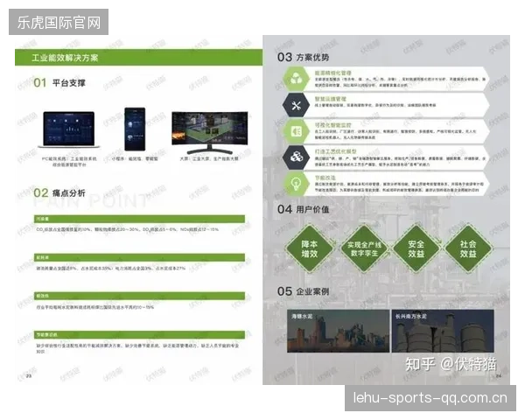Screen dimensions: 525x420
Task: Click the 04 用户价值 heading
Action: coord(303,209)
